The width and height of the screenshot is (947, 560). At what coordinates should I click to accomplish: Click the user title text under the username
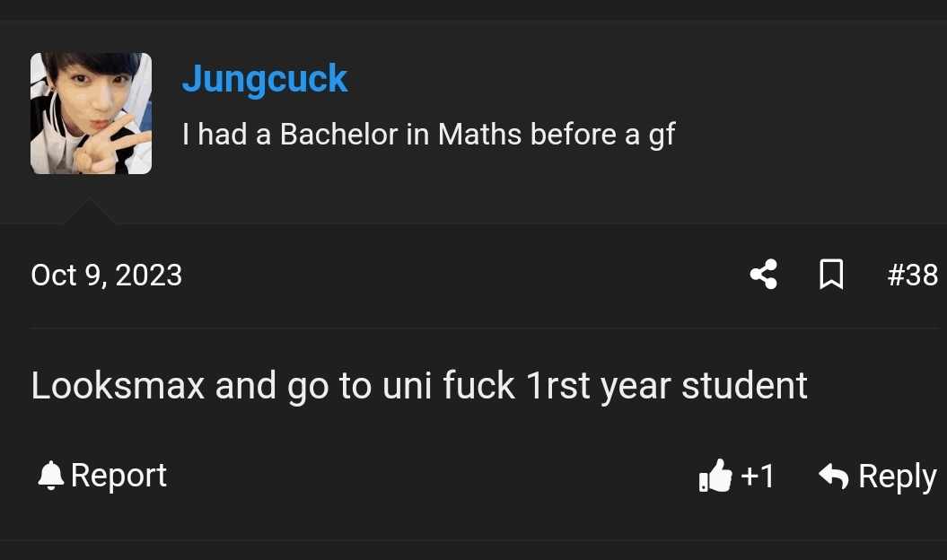click(428, 135)
